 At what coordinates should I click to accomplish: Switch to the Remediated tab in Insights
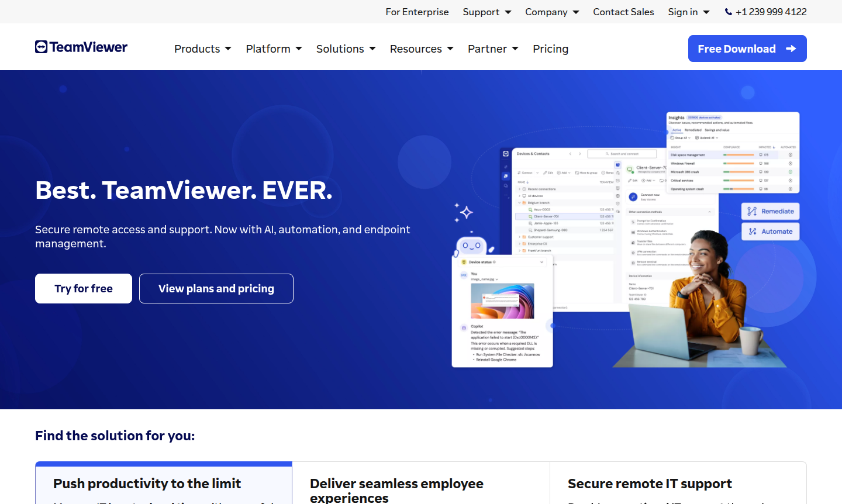pyautogui.click(x=693, y=130)
